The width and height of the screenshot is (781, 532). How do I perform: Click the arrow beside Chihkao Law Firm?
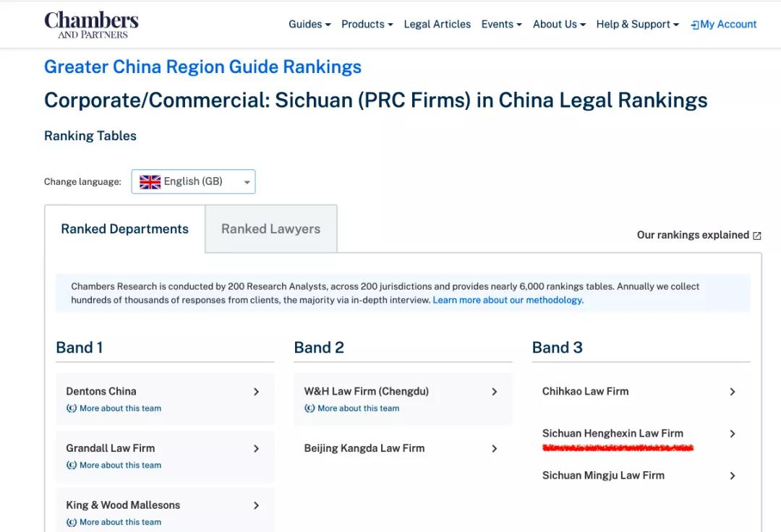[733, 392]
